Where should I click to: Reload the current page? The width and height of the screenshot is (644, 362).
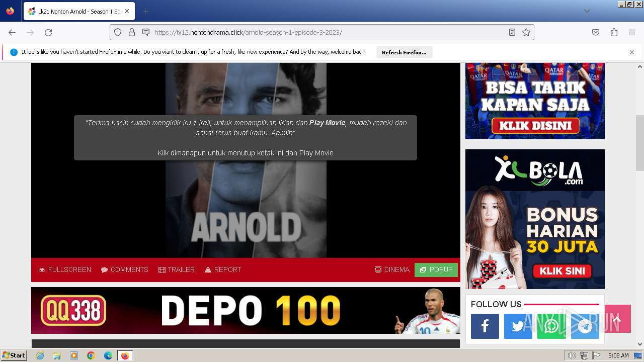click(x=48, y=32)
